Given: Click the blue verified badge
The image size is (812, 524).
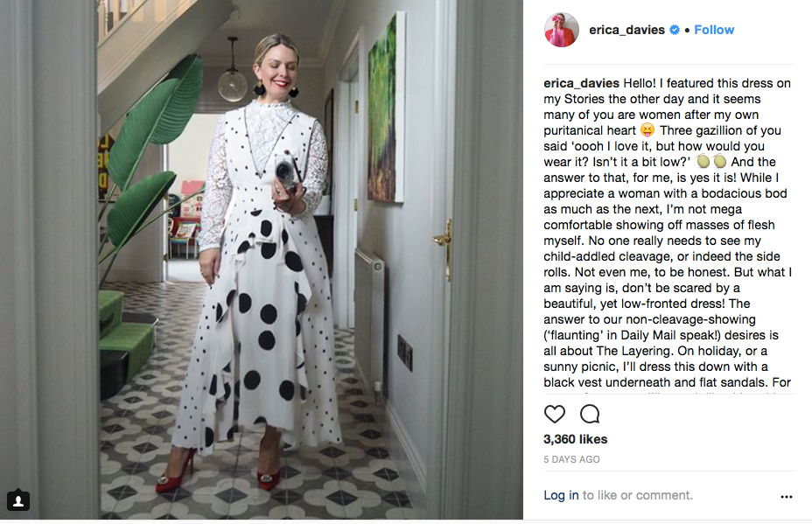Looking at the screenshot, I should (x=675, y=30).
